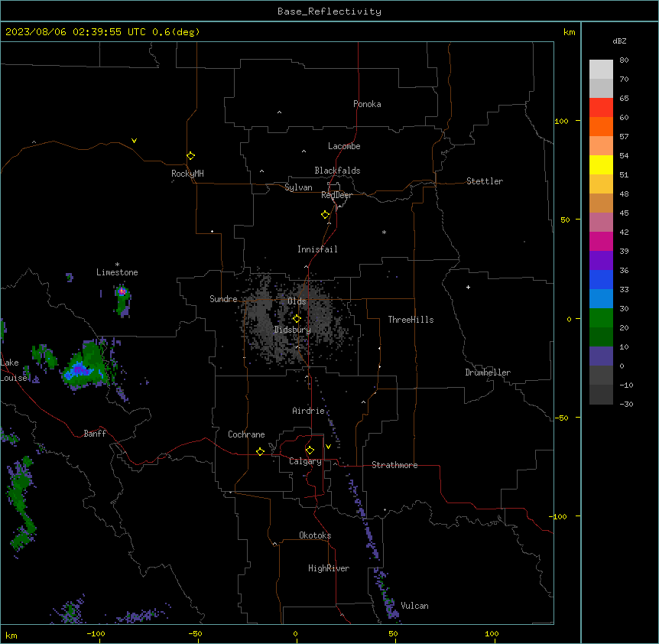Click the orange 60 dBZ legend swatch
659x644 pixels.
tap(601, 126)
